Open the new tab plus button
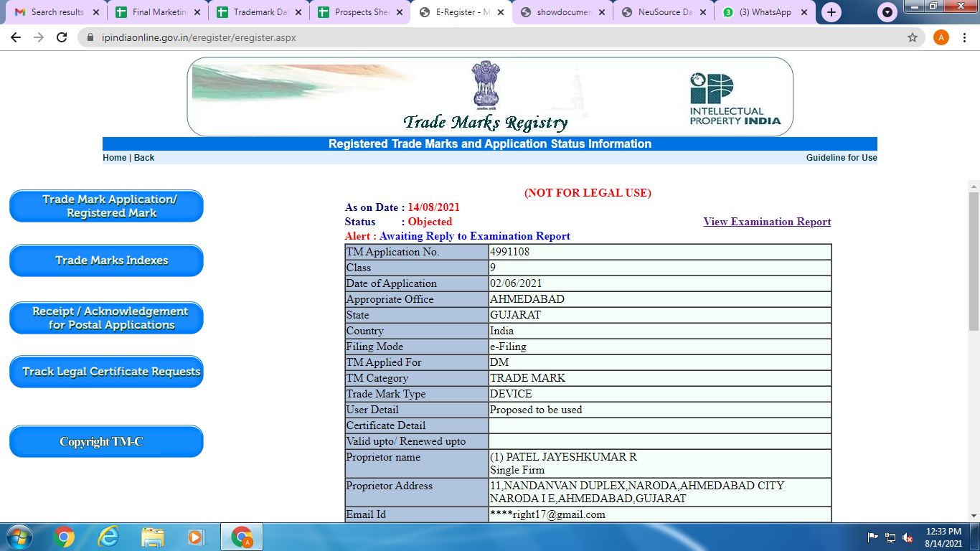The height and width of the screenshot is (551, 980). [831, 12]
